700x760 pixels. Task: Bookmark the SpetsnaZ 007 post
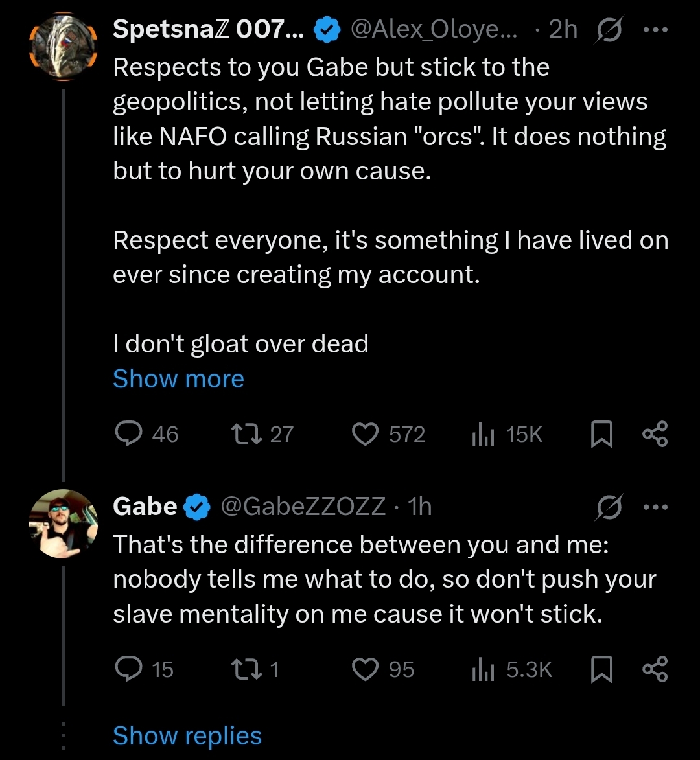click(601, 434)
